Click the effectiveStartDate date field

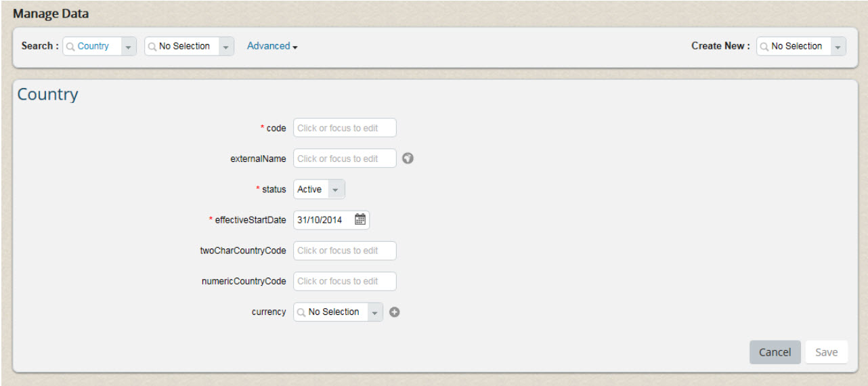331,219
